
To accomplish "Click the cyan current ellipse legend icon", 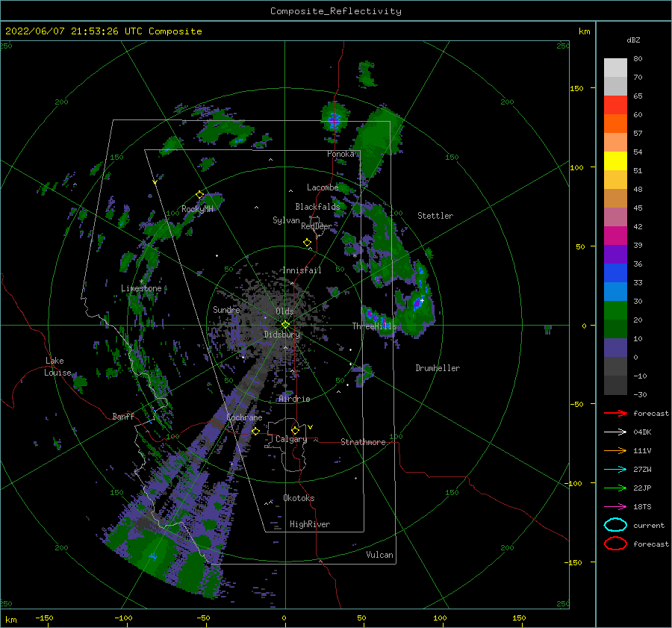I will pos(615,525).
